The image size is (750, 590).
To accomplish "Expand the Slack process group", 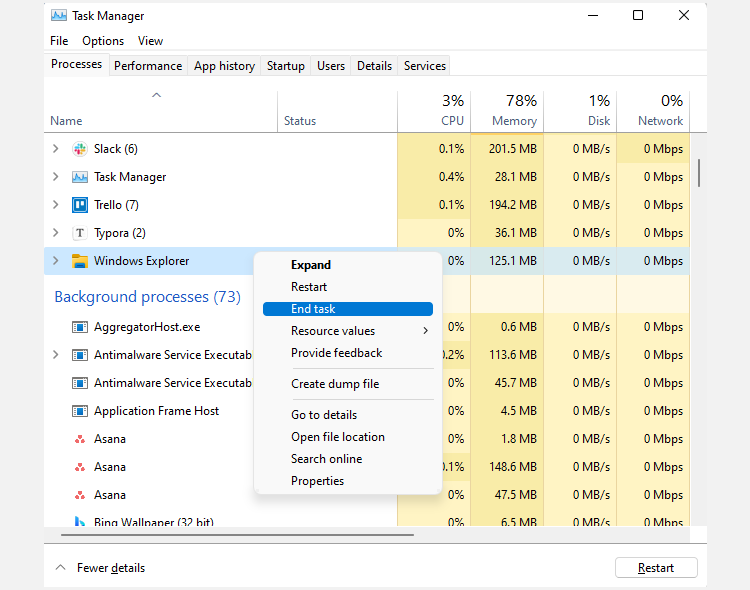I will tap(56, 149).
